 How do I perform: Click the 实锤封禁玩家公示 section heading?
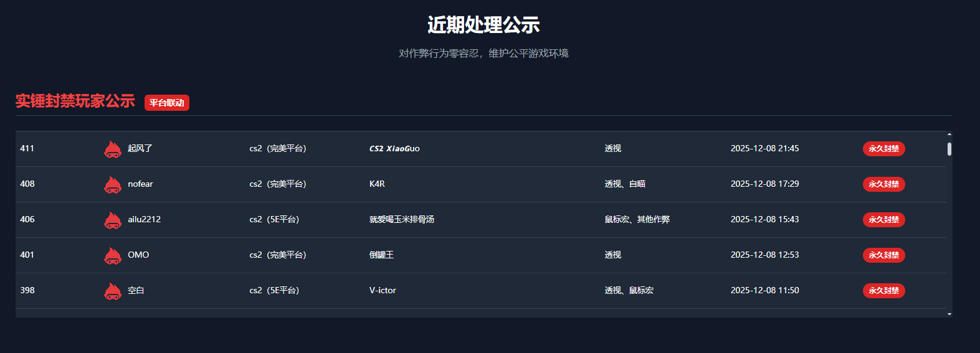(75, 101)
